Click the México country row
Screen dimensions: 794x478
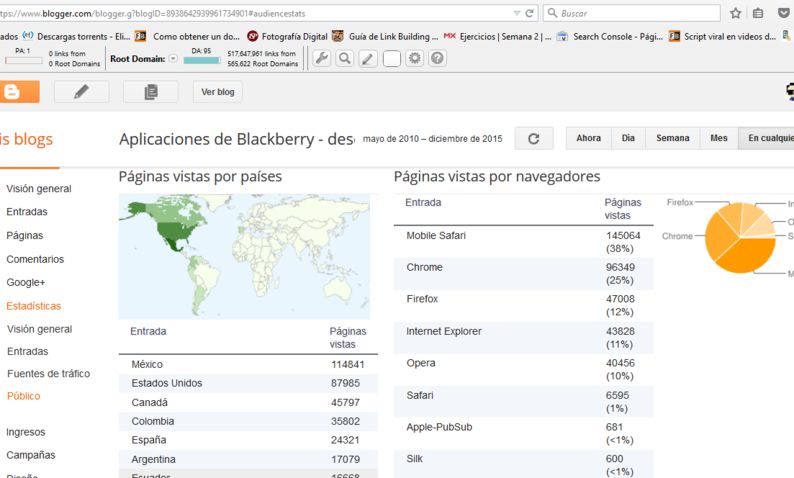coord(248,364)
